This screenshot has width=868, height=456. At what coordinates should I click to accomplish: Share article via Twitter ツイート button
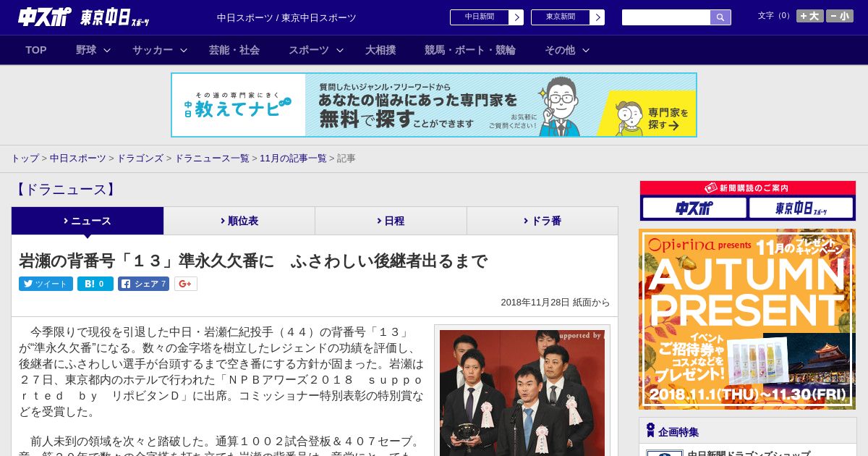(x=46, y=284)
